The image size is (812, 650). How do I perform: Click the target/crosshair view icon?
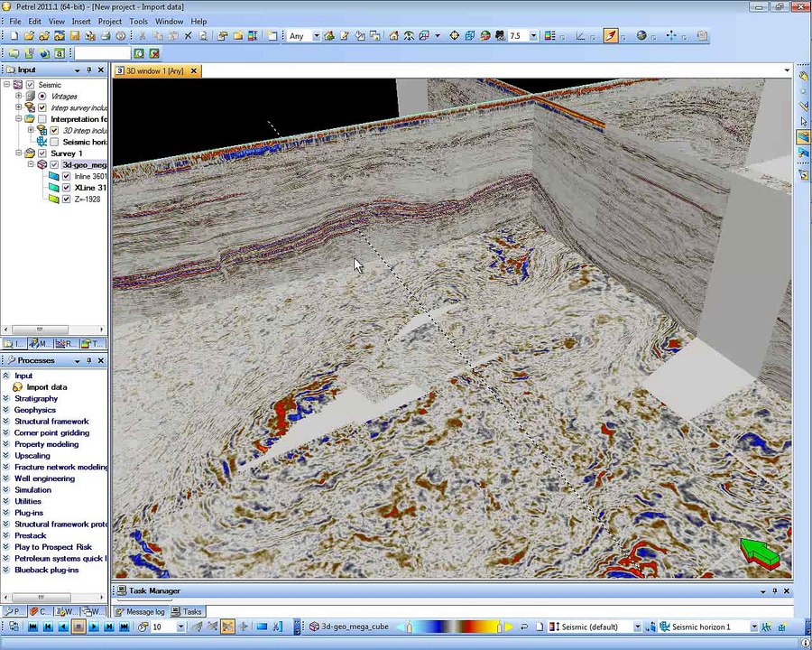click(454, 36)
